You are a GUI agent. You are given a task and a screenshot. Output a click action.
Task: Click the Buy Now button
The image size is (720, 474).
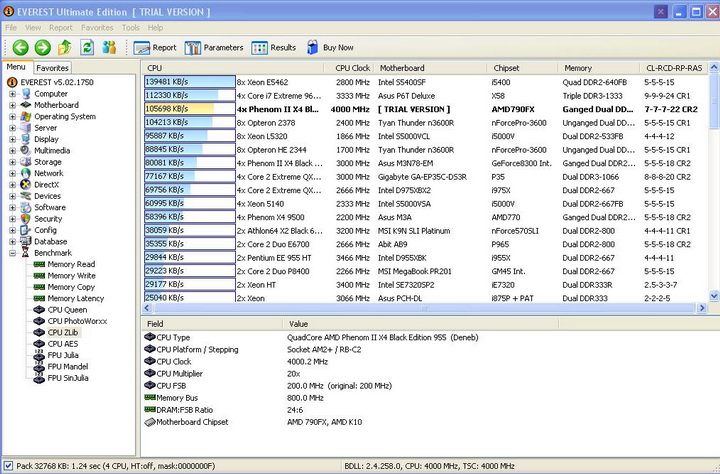pos(330,47)
